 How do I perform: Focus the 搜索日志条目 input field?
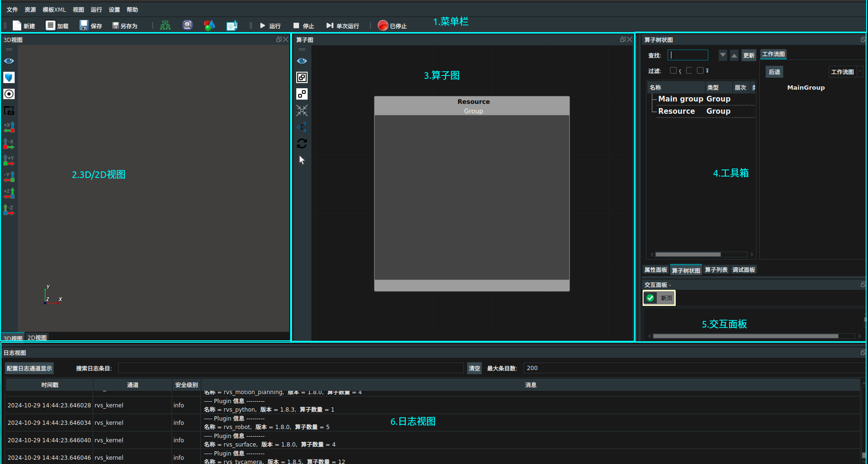pos(291,368)
